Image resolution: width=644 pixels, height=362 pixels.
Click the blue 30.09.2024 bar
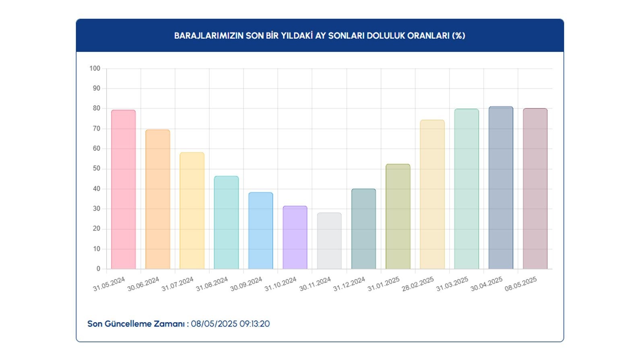tap(260, 230)
